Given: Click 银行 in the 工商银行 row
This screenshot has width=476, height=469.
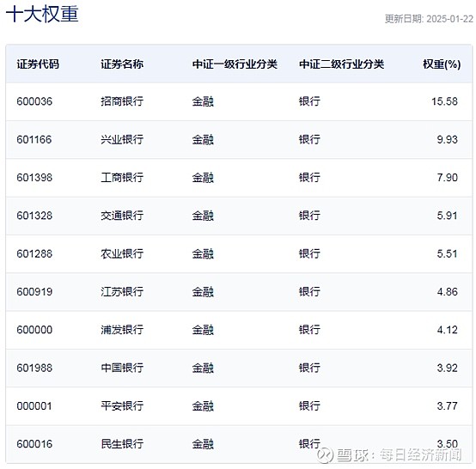Looking at the screenshot, I should point(309,178).
